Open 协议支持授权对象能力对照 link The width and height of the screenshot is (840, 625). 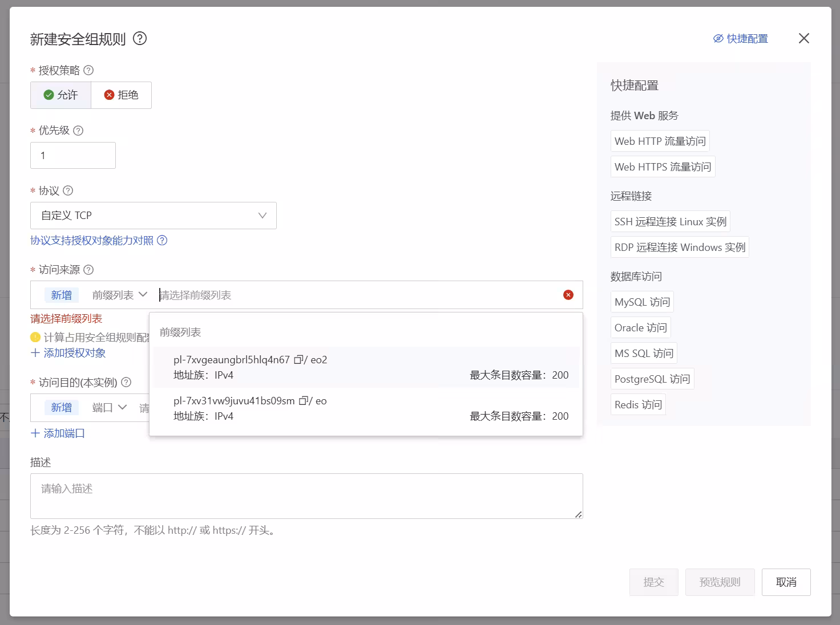[x=92, y=241]
